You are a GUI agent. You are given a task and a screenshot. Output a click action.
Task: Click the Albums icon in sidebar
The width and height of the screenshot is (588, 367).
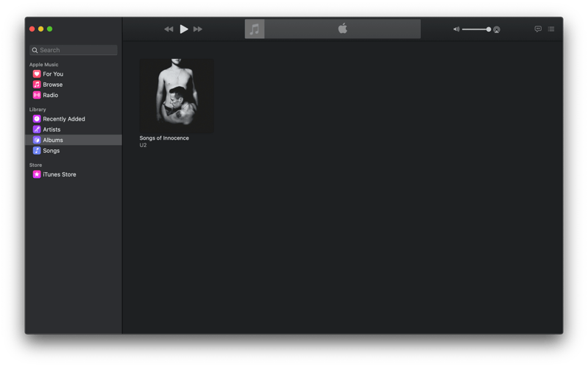pos(37,140)
